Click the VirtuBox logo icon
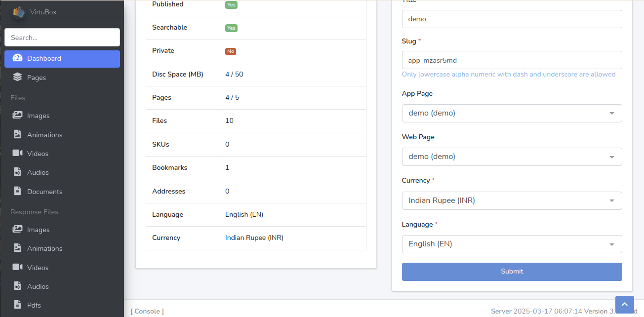 19,12
